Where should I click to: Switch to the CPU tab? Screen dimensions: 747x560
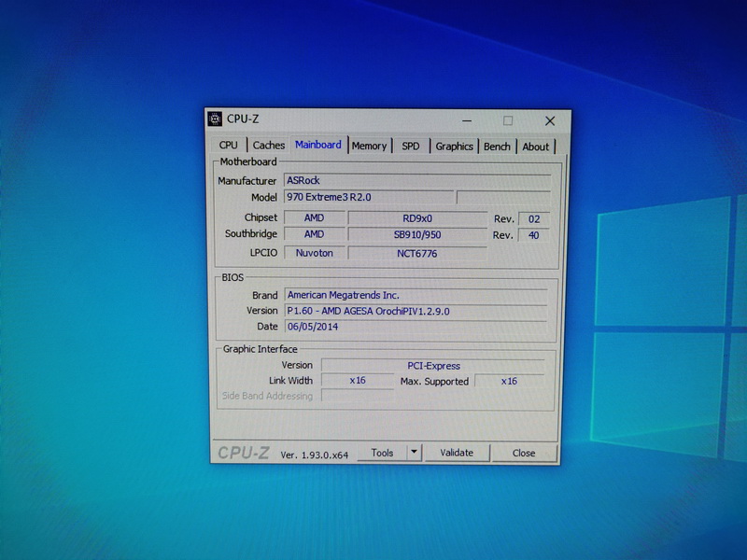(x=228, y=145)
